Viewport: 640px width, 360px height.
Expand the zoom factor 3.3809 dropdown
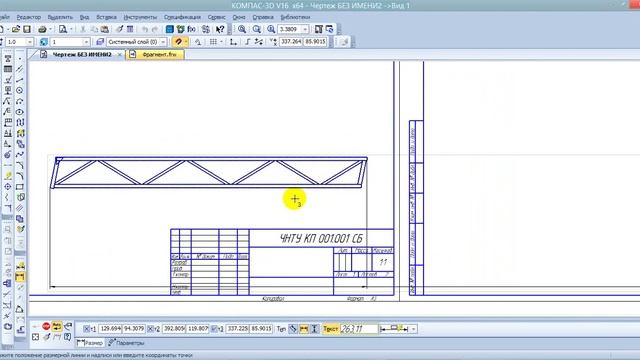[x=305, y=29]
